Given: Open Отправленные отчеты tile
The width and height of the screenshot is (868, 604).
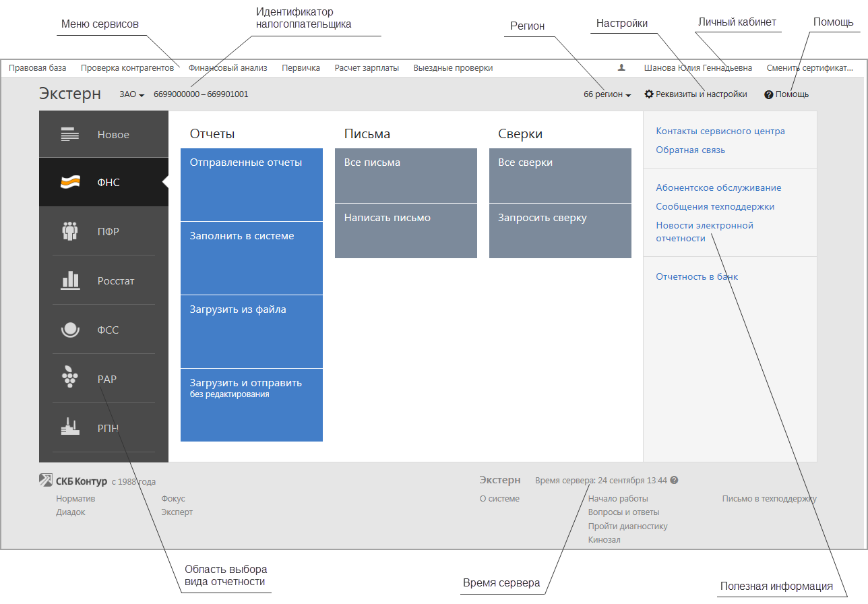Looking at the screenshot, I should [251, 185].
